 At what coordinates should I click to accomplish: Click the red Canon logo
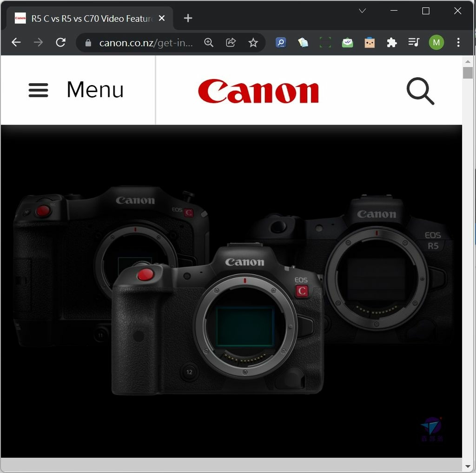tap(258, 91)
